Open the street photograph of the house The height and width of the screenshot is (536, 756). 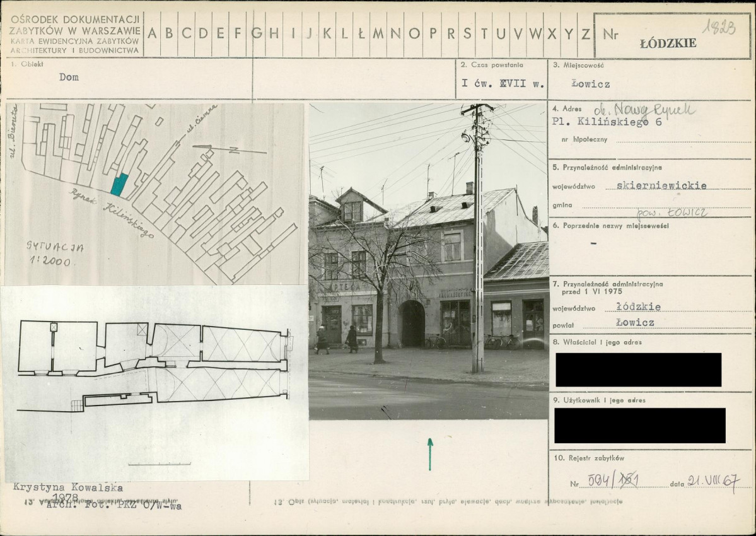[x=427, y=261]
